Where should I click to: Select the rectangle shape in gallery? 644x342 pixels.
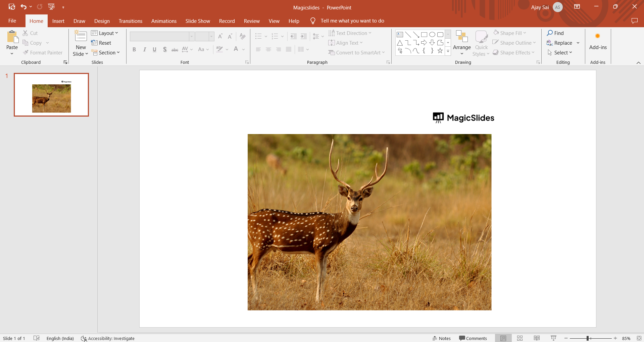point(424,35)
